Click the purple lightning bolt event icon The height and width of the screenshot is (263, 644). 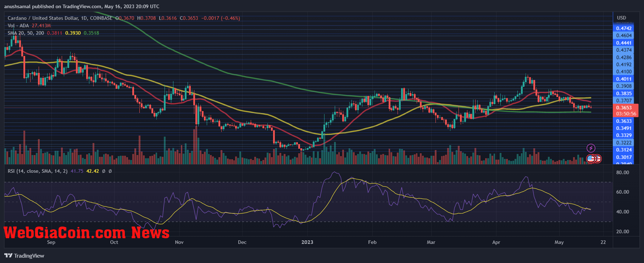pos(591,148)
